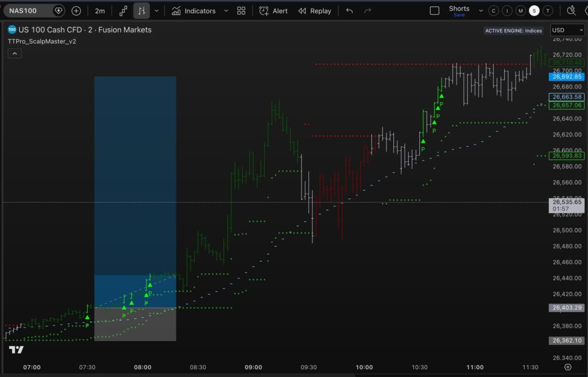Collapse the indicator legend chevron
This screenshot has width=588, height=377.
[x=15, y=53]
